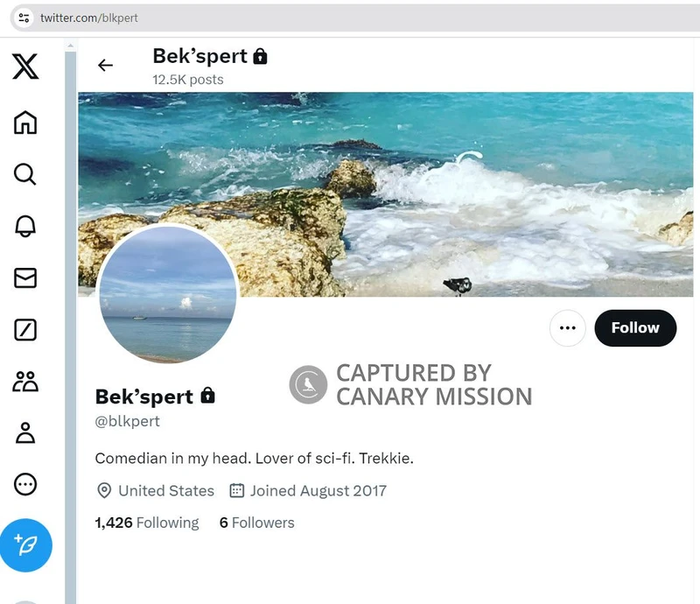Go back using the left arrow
Image resolution: width=700 pixels, height=604 pixels.
[106, 65]
